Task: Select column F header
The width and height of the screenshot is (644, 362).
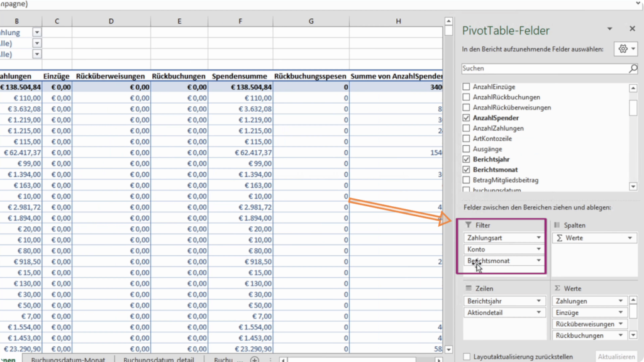Action: [x=240, y=21]
